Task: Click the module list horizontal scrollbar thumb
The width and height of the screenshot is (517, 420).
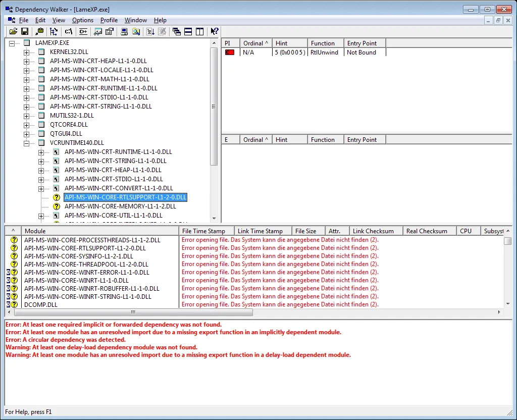Action: click(x=133, y=312)
